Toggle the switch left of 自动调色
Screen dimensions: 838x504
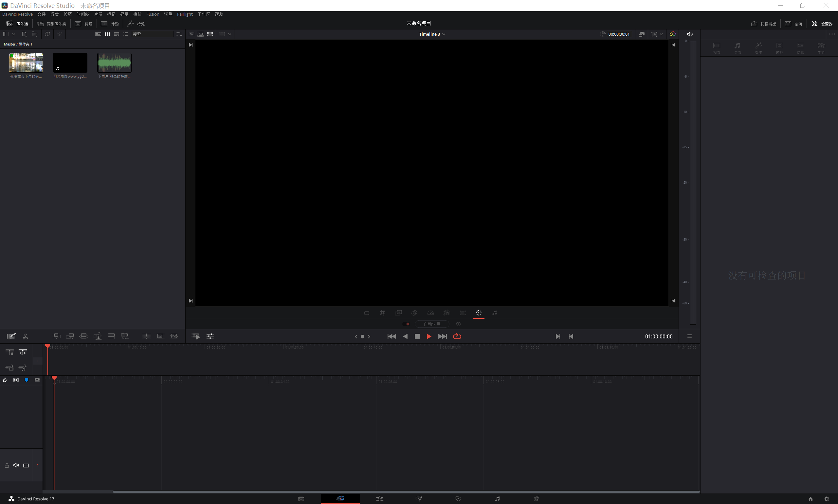pyautogui.click(x=406, y=324)
